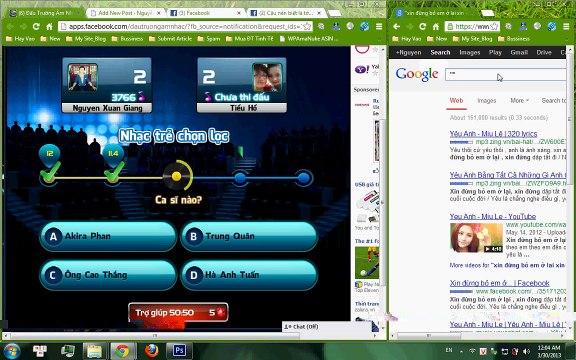Open My Site_Blog bookmark folder in left browser
Viewport: 576px width, 360px height.
tap(86, 39)
